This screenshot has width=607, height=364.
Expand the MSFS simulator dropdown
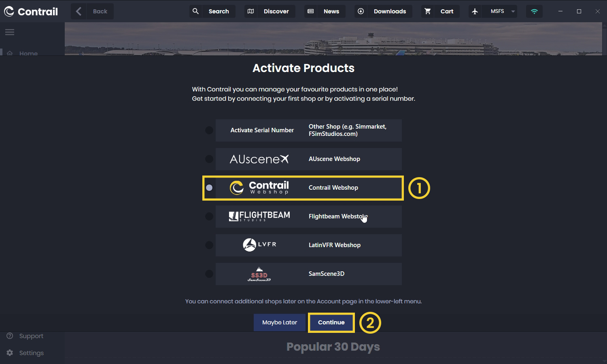[x=513, y=11]
